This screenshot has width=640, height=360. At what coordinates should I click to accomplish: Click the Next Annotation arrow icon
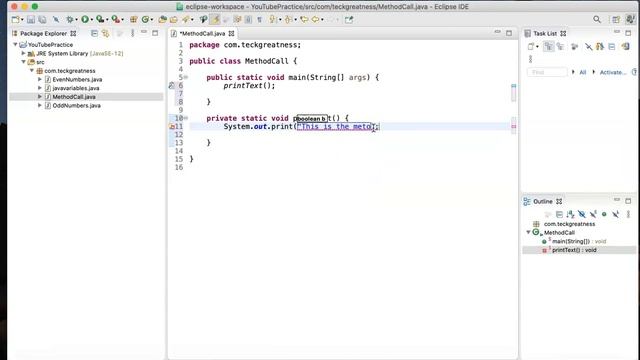(x=272, y=20)
